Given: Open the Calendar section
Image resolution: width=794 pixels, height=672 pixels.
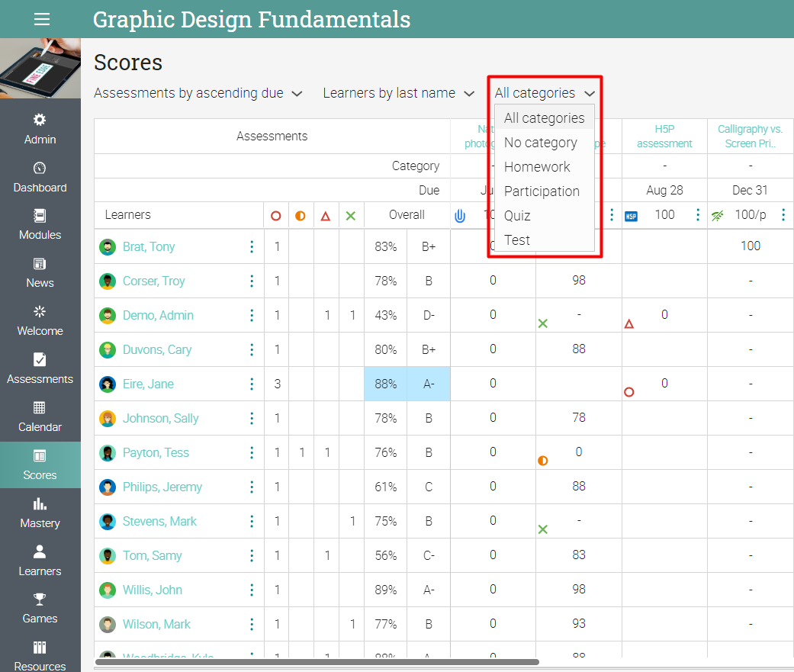Looking at the screenshot, I should (40, 417).
